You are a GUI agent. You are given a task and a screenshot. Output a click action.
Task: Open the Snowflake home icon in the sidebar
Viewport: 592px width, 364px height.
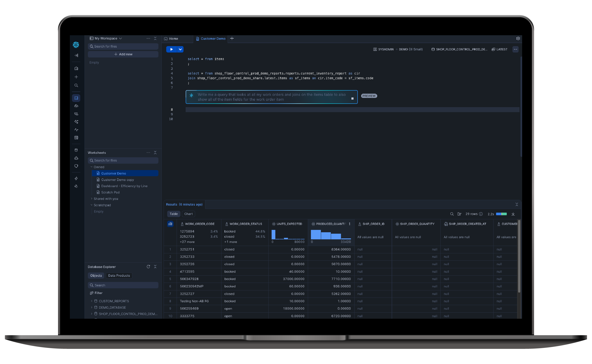76,69
